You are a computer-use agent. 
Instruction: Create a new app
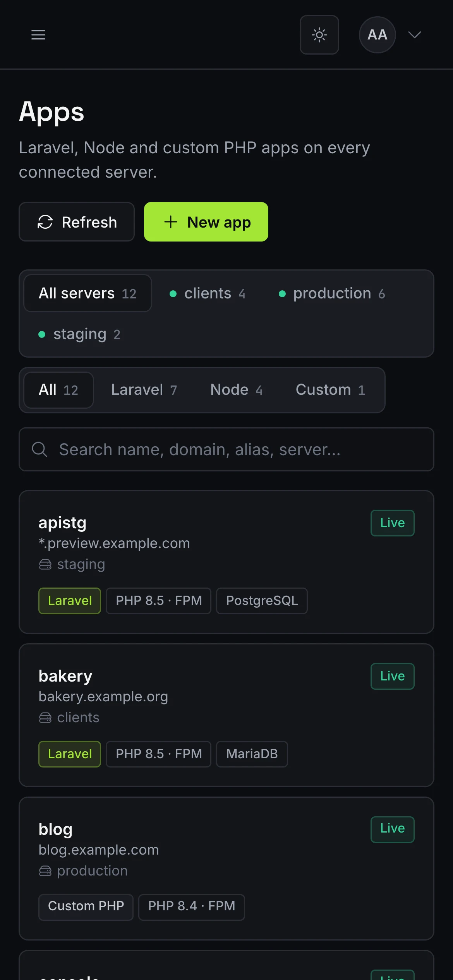pyautogui.click(x=206, y=222)
